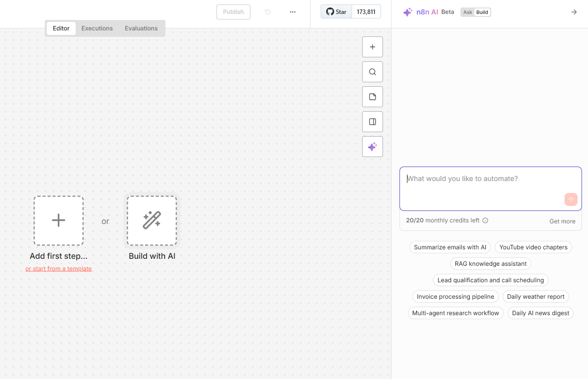Toggle the side panel layout icon
The width and height of the screenshot is (588, 379).
[373, 122]
